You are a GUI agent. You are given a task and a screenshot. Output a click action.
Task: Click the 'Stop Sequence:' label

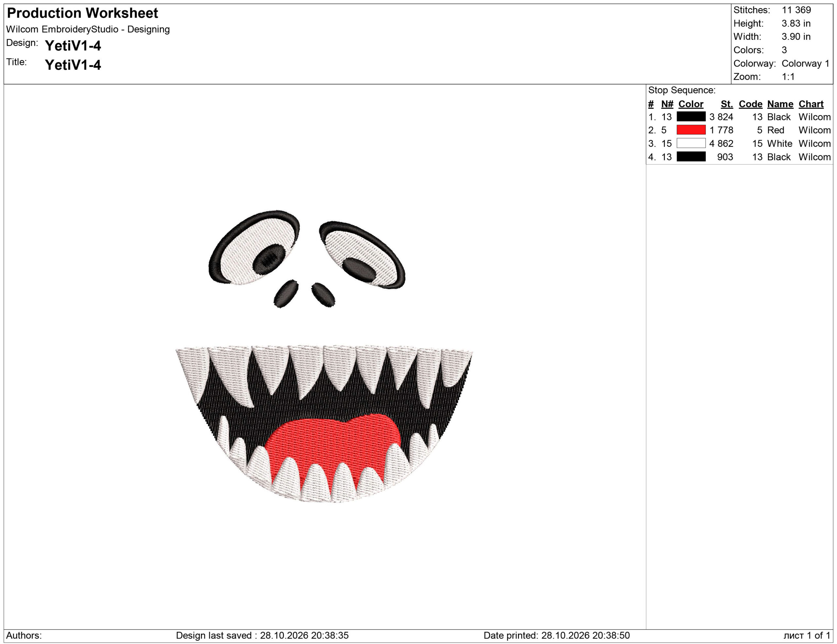pyautogui.click(x=682, y=90)
